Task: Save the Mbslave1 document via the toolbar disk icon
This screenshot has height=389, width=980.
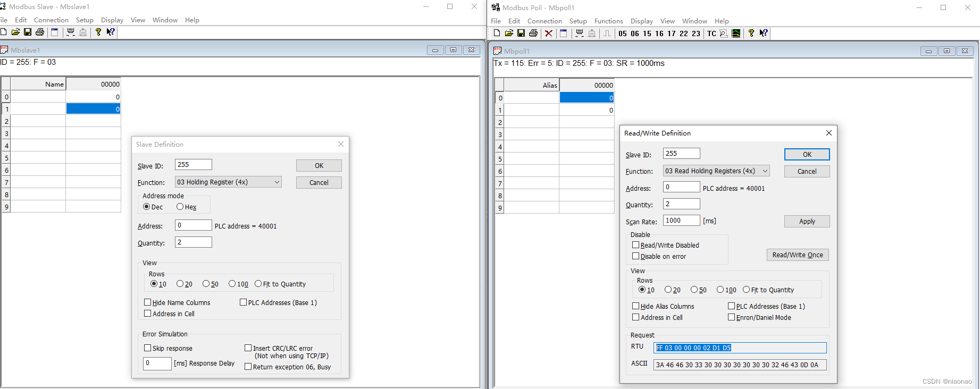Action: tap(28, 32)
